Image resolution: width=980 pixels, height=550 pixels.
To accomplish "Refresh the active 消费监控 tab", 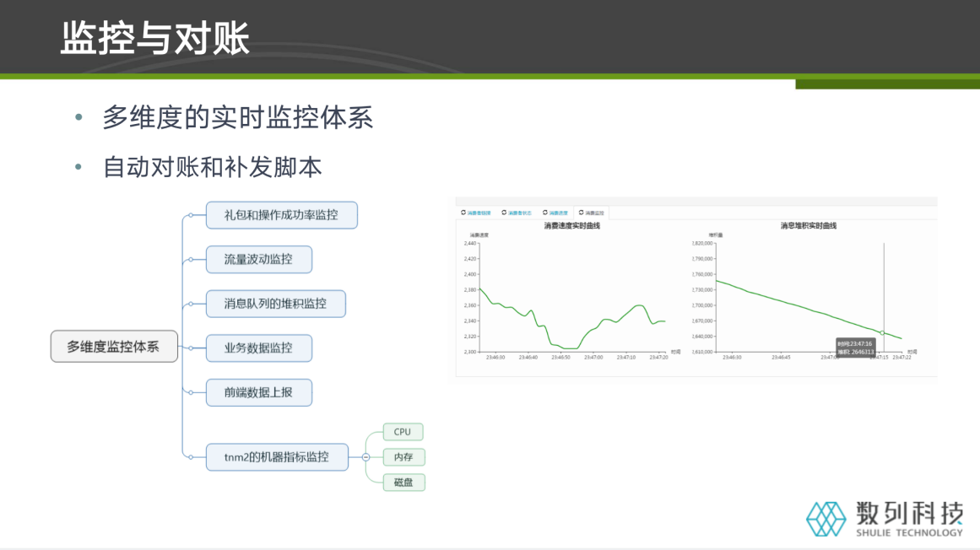I will pos(581,212).
